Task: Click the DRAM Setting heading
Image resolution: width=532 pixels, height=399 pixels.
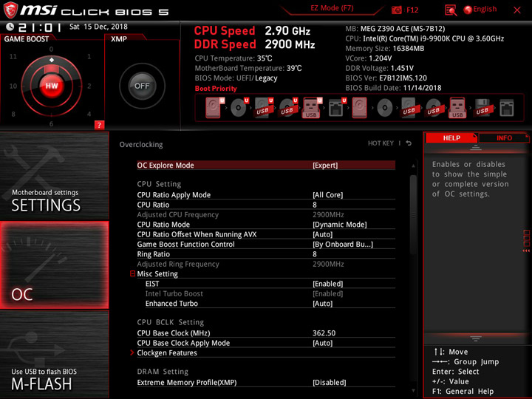Action: [x=163, y=372]
